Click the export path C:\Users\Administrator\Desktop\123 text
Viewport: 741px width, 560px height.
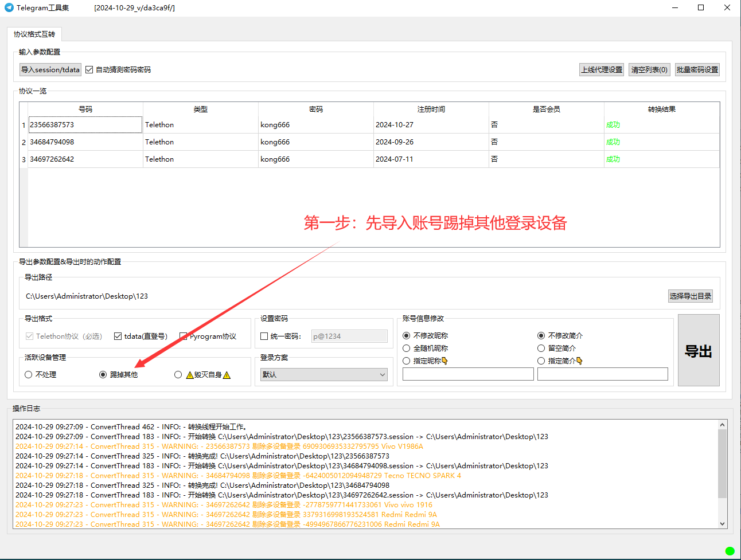coord(87,296)
